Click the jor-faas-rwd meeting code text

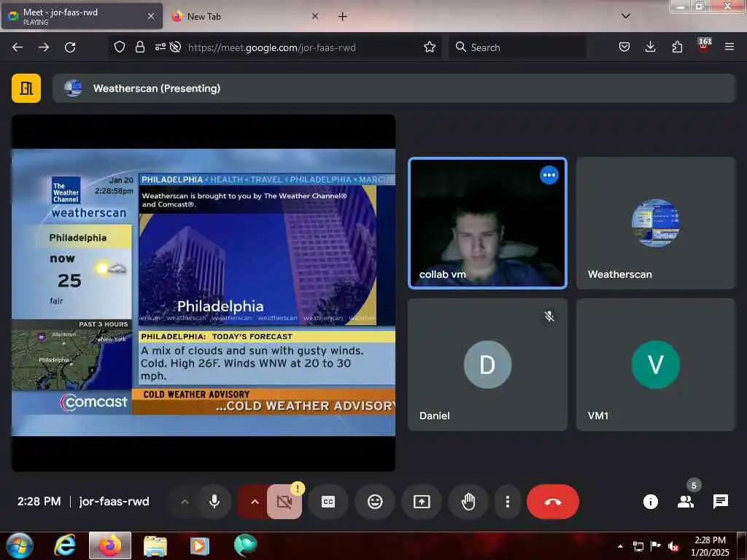(115, 502)
